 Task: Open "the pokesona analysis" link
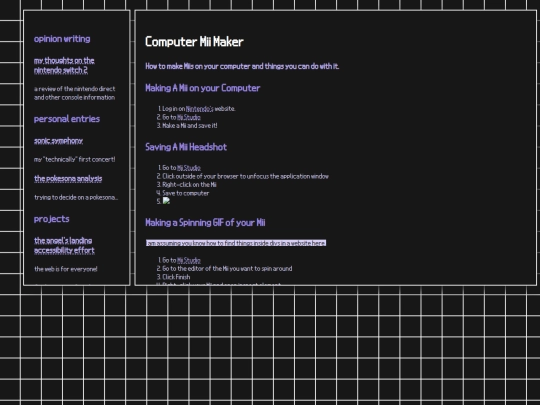68,178
